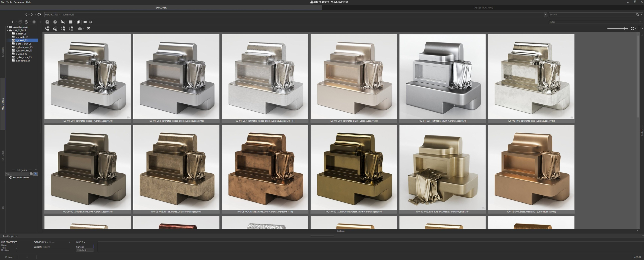Go back with the left navigation arrow
This screenshot has height=260, width=644.
(x=26, y=15)
